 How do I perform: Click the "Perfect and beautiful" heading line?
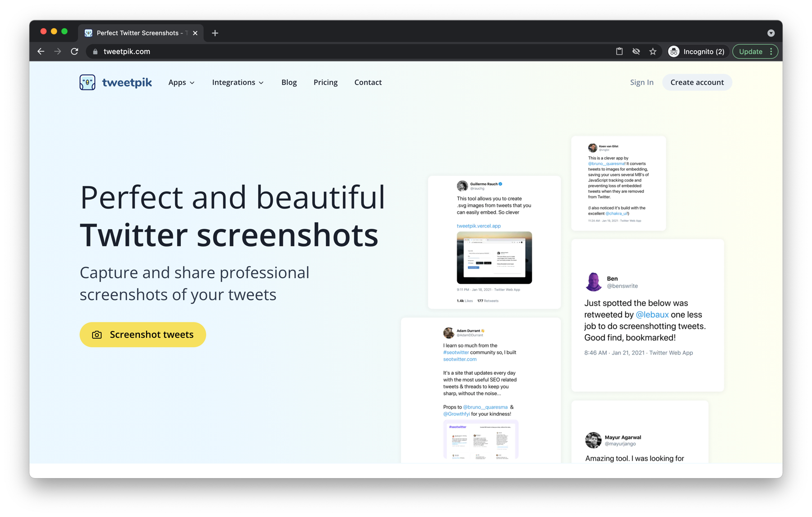point(233,197)
